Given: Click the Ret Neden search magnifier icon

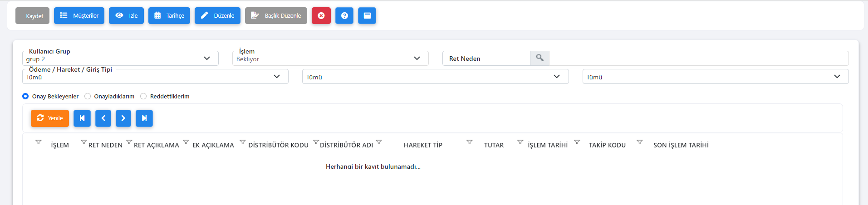Looking at the screenshot, I should point(539,58).
